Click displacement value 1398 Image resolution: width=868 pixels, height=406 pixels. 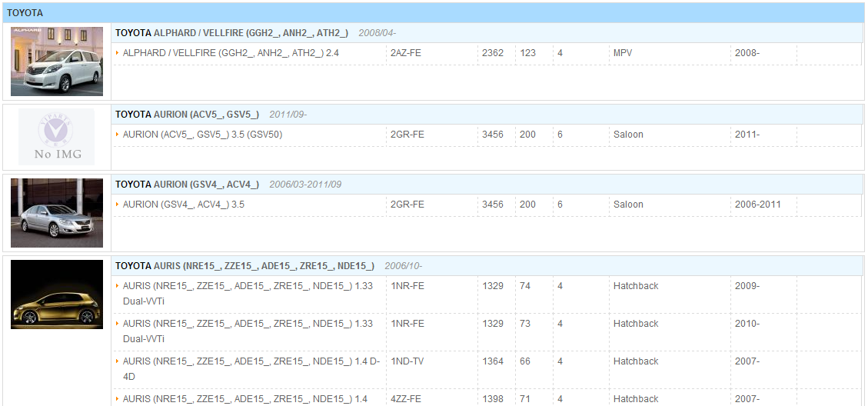point(493,399)
